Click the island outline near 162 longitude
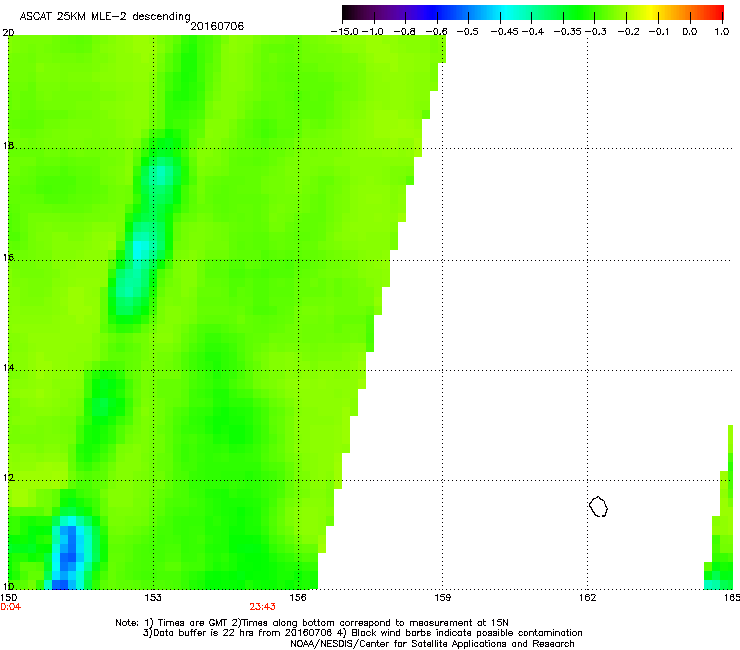 tap(598, 506)
